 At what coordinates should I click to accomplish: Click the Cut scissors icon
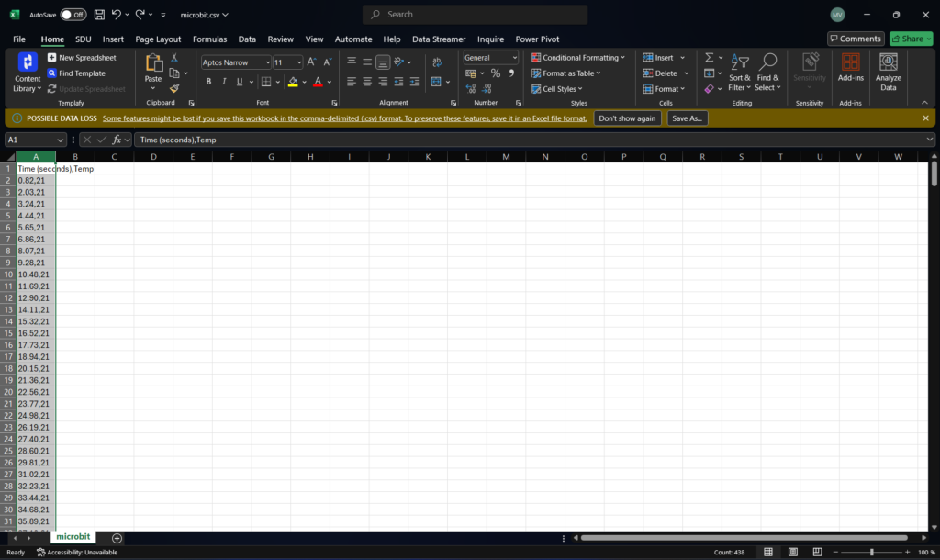tap(174, 58)
